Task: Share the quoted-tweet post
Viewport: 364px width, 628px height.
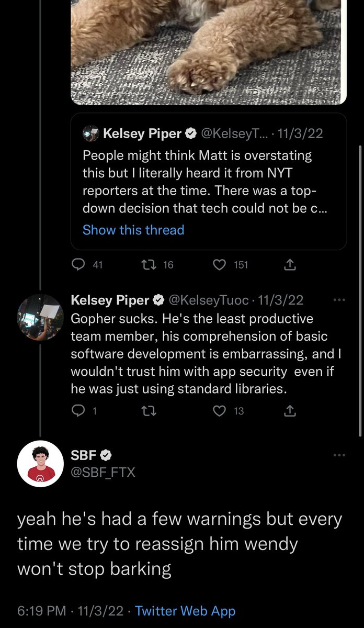Action: click(290, 265)
